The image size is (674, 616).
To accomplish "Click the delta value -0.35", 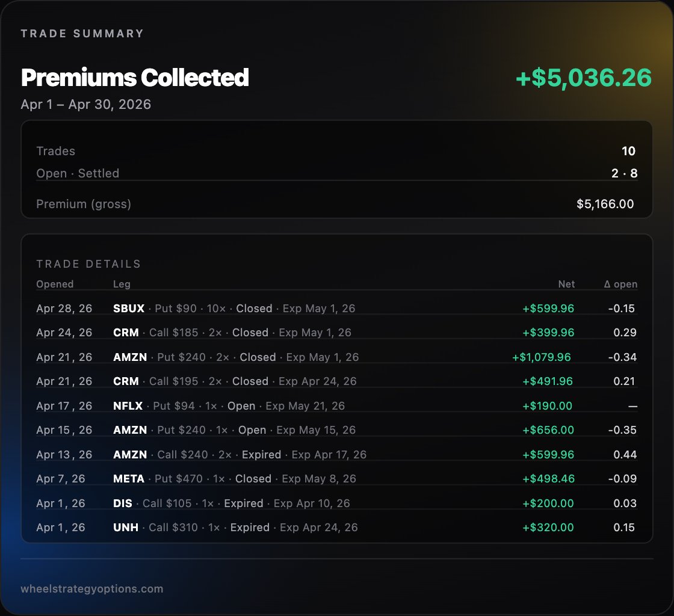I will [x=622, y=430].
